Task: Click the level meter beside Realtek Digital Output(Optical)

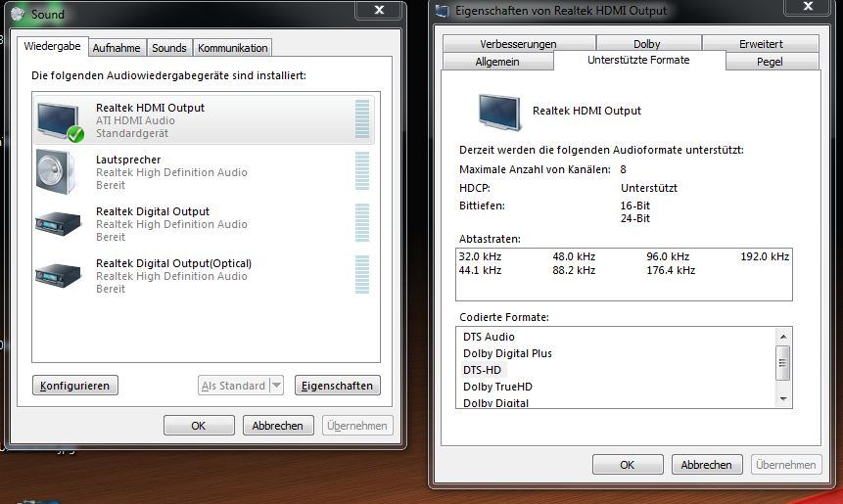Action: coord(362,275)
